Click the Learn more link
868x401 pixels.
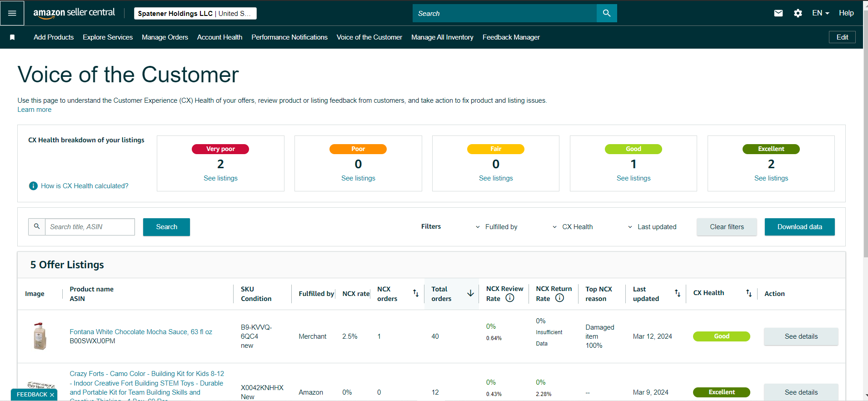point(35,110)
